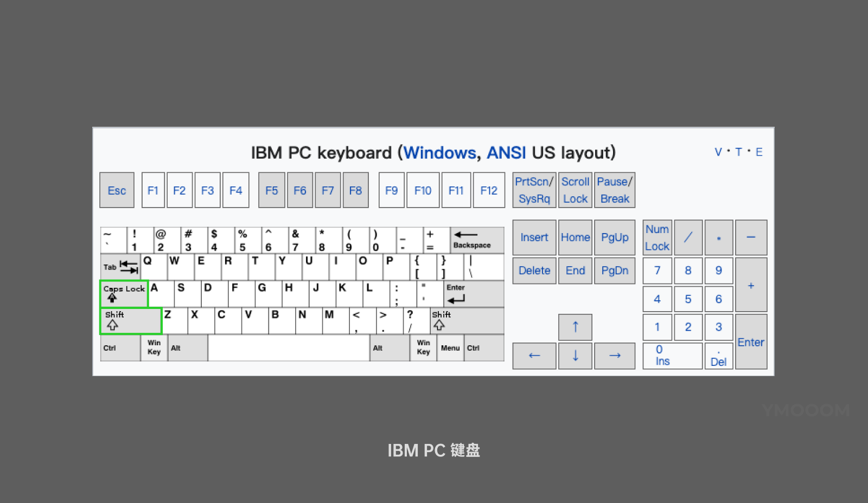Click the numpad 0 Ins key
Viewport: 868px width, 503px height.
[673, 356]
